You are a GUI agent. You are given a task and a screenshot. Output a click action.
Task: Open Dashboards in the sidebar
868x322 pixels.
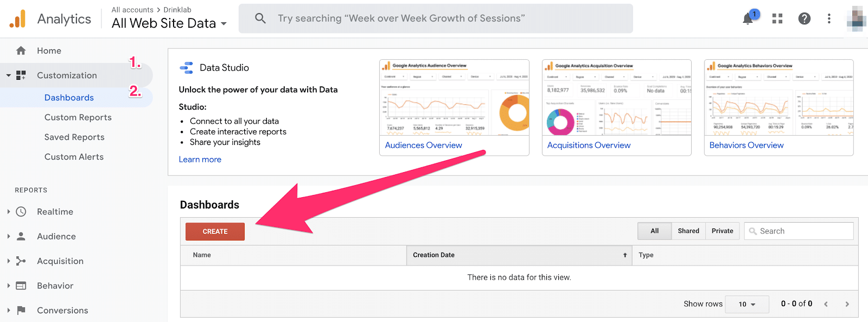(69, 98)
